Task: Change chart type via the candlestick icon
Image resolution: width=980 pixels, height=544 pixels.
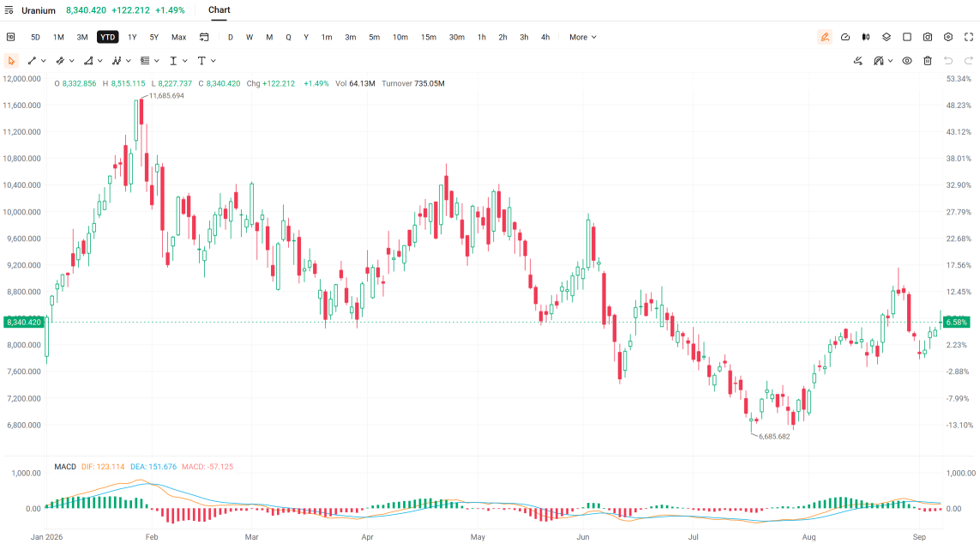Action: point(866,37)
